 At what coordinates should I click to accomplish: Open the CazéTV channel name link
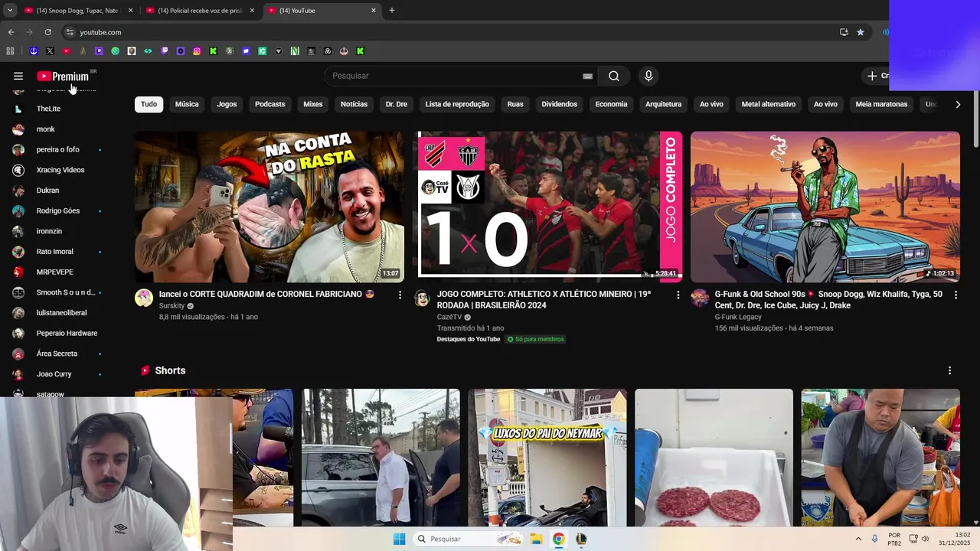[x=449, y=317]
